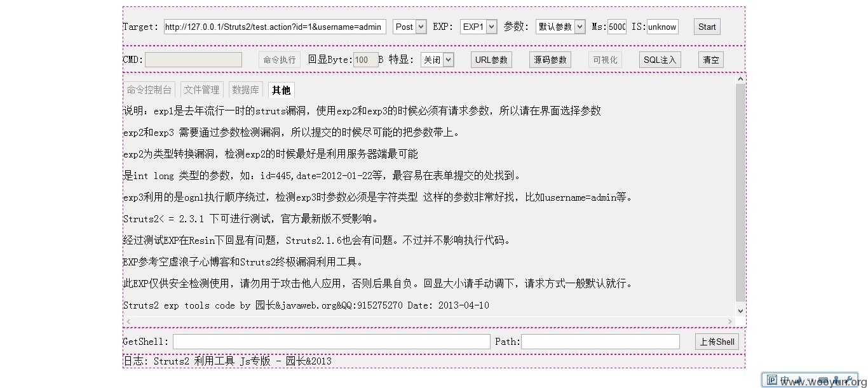The width and height of the screenshot is (868, 388).
Task: Click the line starting 经过测试EXP在Resin
Action: pos(317,241)
